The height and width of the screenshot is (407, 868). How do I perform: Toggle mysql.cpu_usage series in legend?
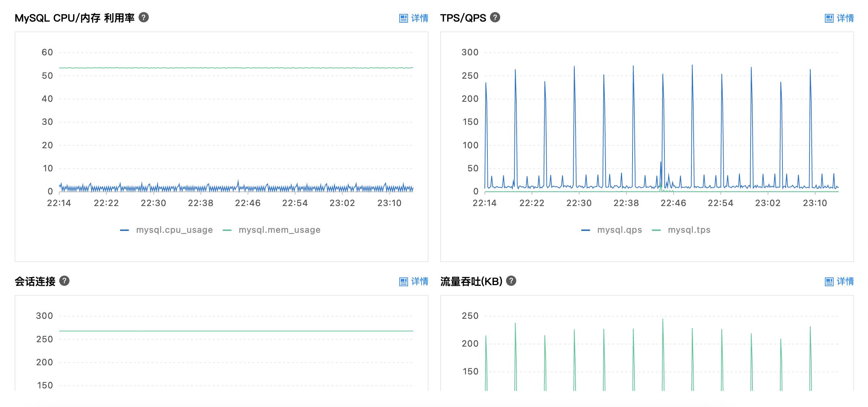pos(174,230)
